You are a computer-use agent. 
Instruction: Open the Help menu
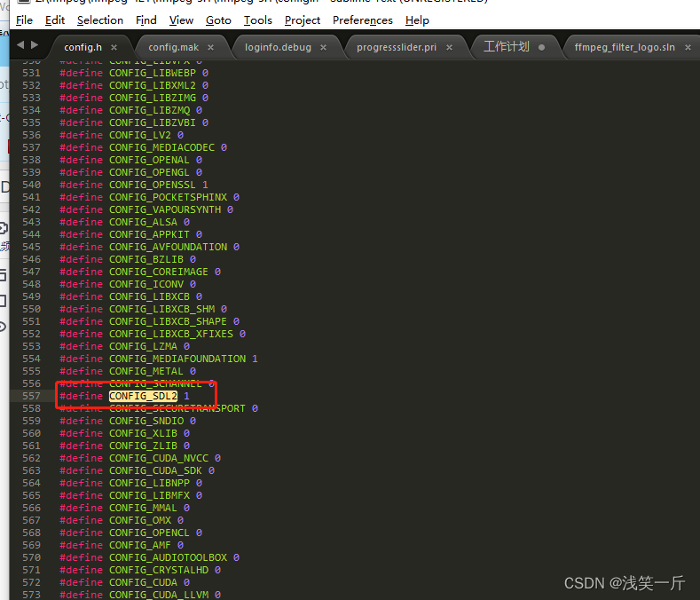coord(417,20)
